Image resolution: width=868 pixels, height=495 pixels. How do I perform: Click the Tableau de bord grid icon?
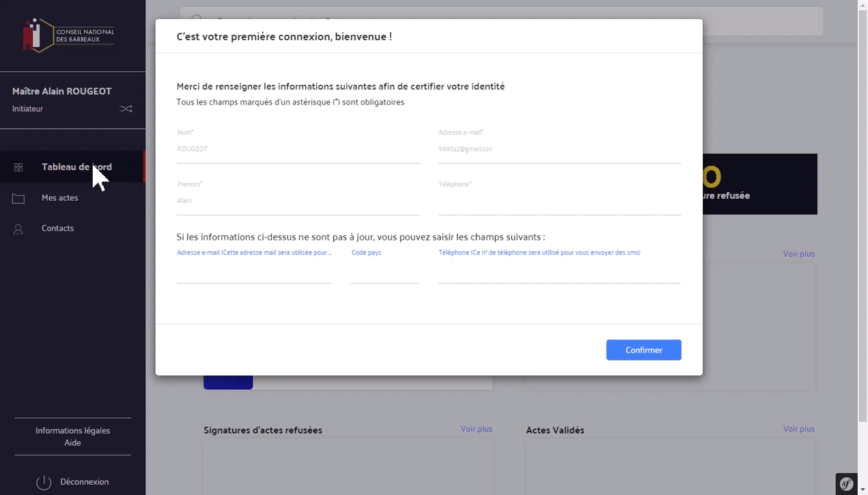(18, 167)
